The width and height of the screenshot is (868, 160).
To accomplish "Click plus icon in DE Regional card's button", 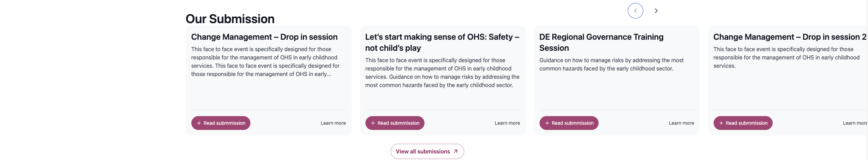I will point(547,123).
